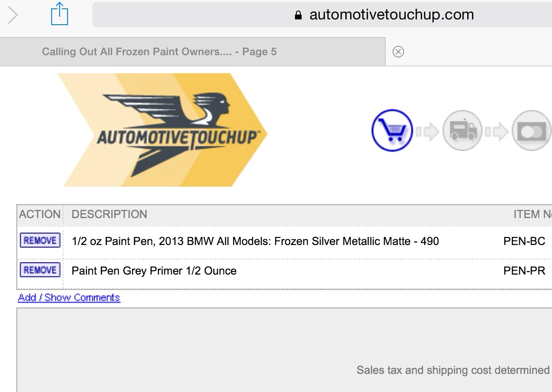Viewport: 552px width, 392px height.
Task: Remove the Frozen Silver Paint Pen item
Action: tap(40, 241)
